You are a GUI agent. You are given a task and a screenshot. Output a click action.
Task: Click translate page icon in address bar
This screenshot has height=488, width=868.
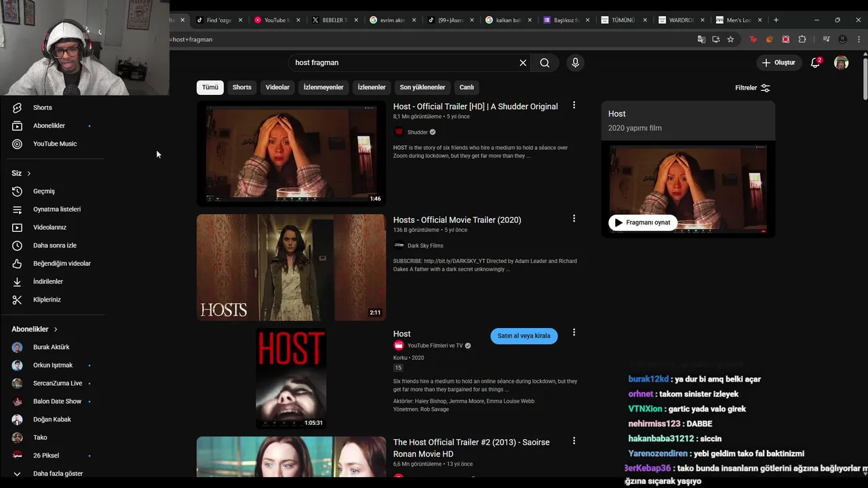tap(701, 39)
